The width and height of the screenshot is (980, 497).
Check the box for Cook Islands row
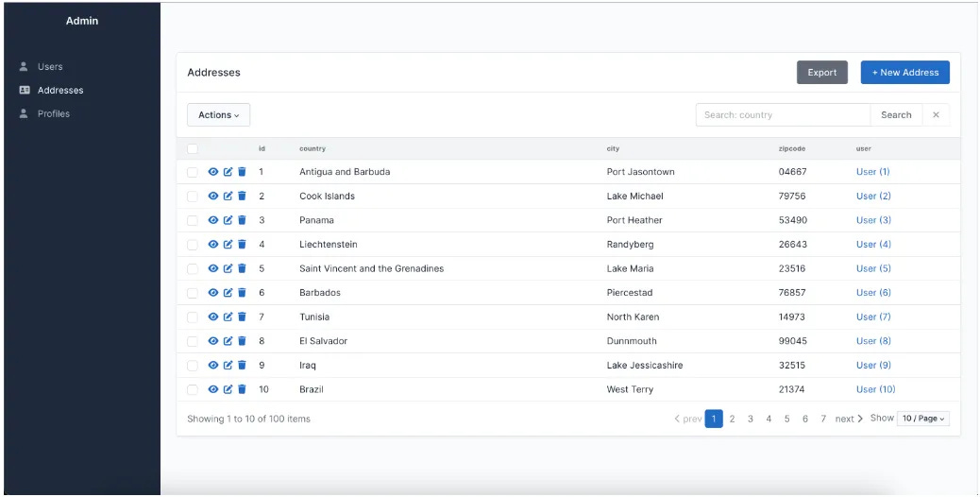193,197
